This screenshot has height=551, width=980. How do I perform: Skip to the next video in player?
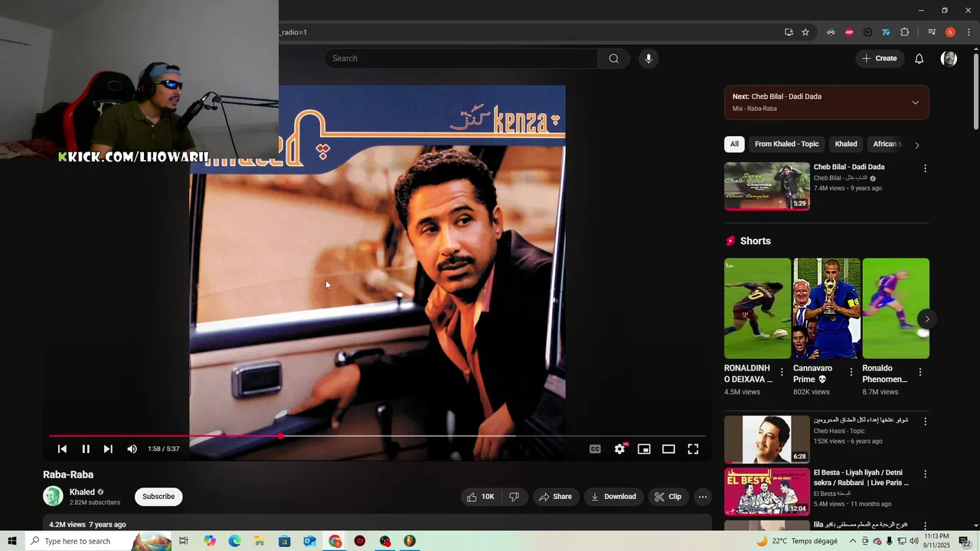[108, 449]
